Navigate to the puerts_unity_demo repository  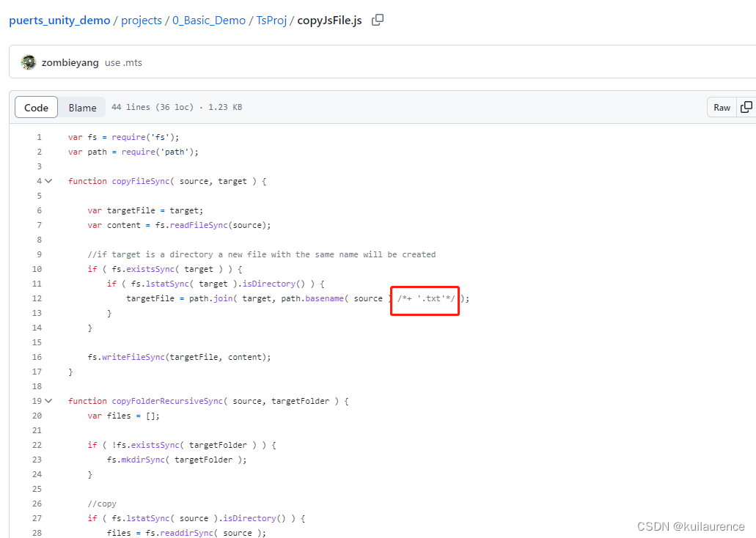click(59, 20)
